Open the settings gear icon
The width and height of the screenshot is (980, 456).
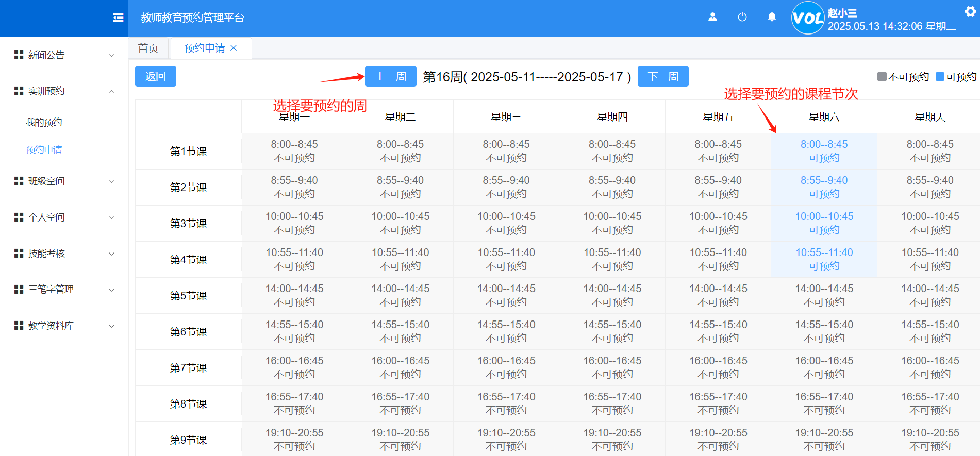(x=970, y=11)
